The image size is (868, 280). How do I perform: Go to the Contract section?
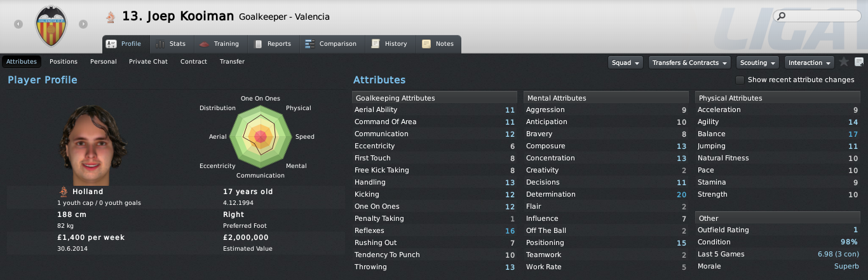tap(194, 62)
